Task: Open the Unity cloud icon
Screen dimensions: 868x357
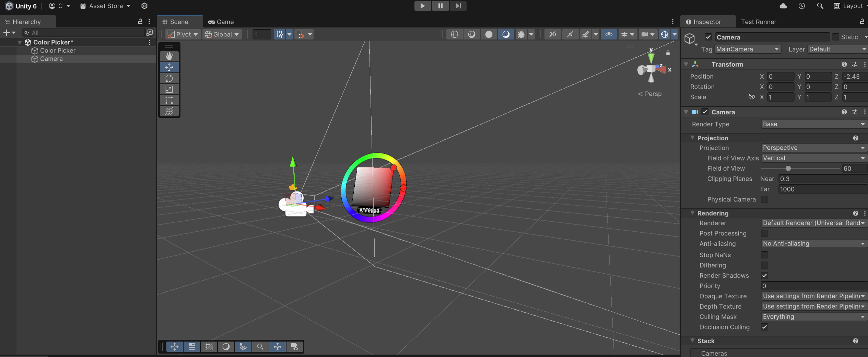Action: 783,6
